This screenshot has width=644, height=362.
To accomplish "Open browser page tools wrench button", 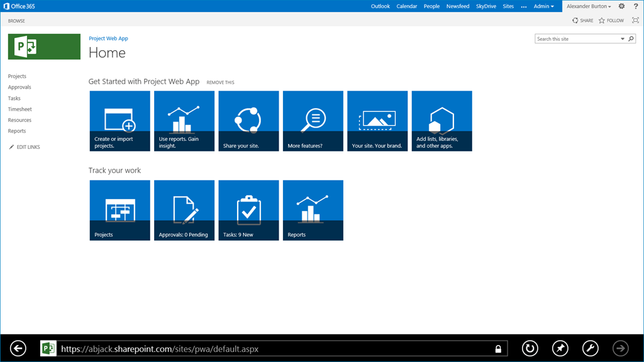I will 591,348.
